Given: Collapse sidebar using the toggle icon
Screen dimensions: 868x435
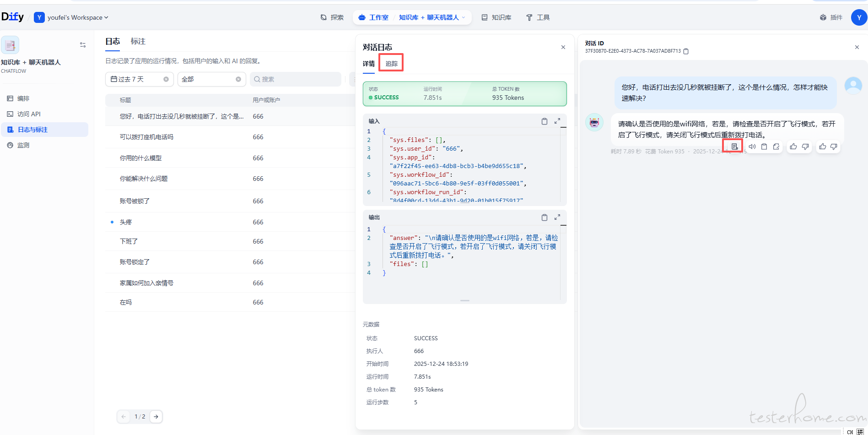Looking at the screenshot, I should point(83,45).
